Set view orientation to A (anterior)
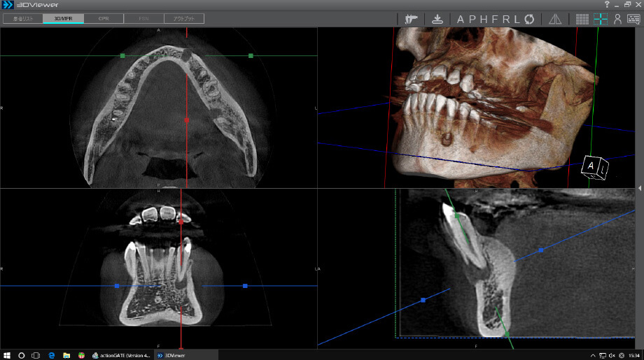This screenshot has width=644, height=360. tap(461, 19)
